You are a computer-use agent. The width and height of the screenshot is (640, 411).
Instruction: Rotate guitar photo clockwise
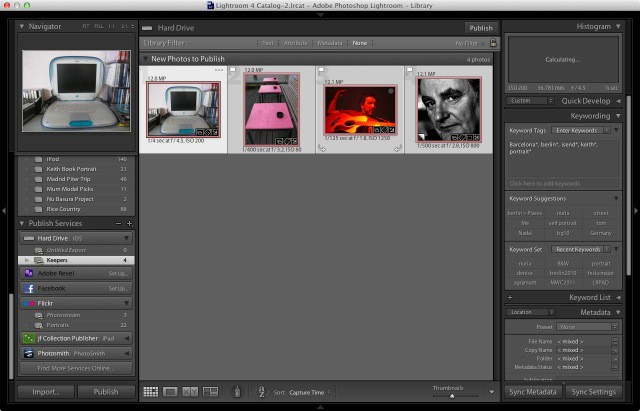point(398,149)
